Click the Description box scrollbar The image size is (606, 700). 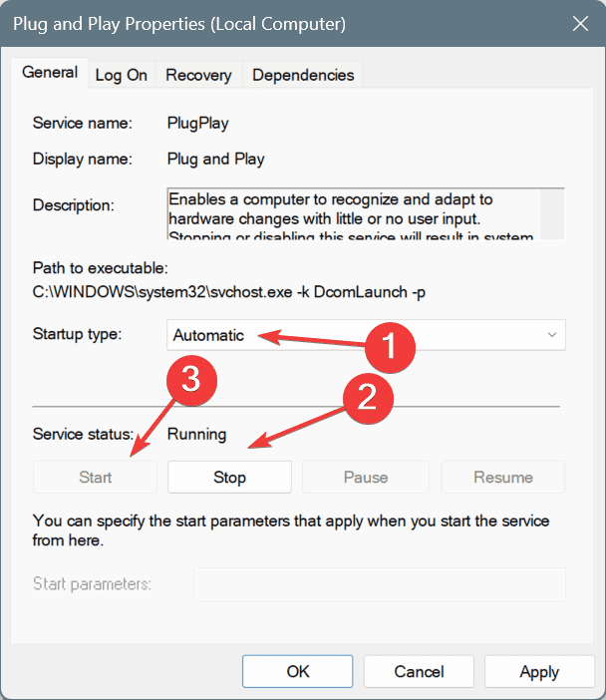click(x=552, y=214)
